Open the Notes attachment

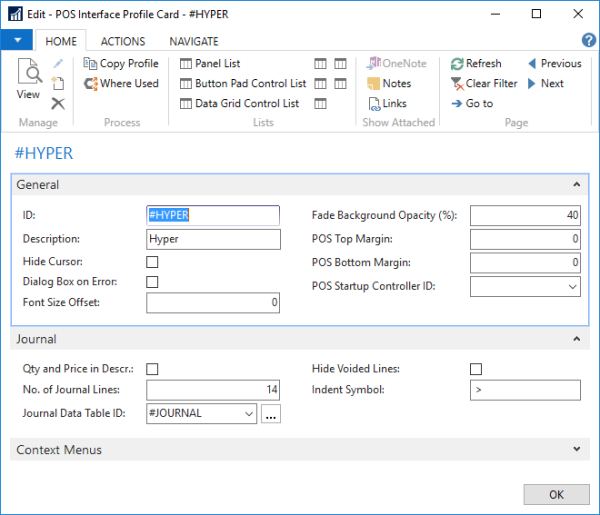coord(388,84)
